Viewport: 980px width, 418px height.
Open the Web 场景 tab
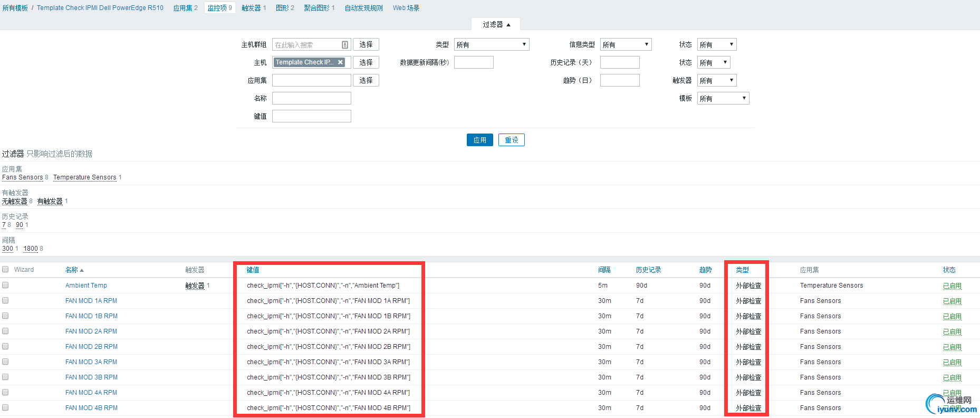point(406,8)
